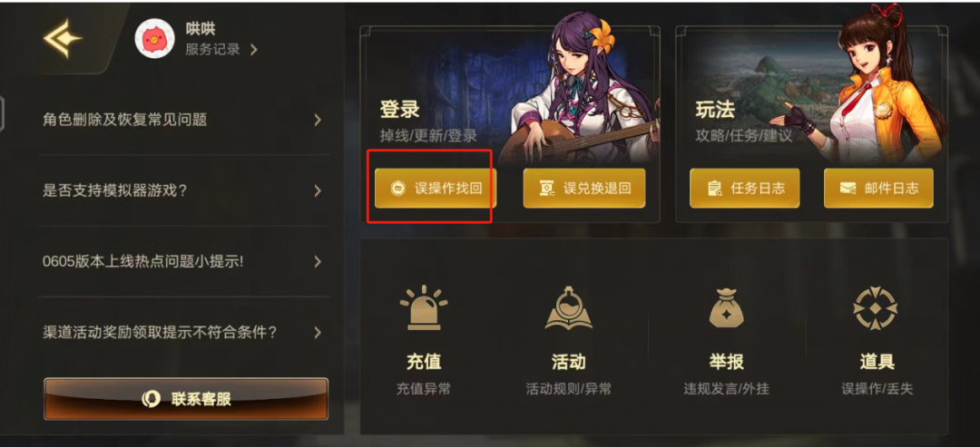Select the 充值 alarm light icon
This screenshot has height=447, width=980.
[x=423, y=307]
